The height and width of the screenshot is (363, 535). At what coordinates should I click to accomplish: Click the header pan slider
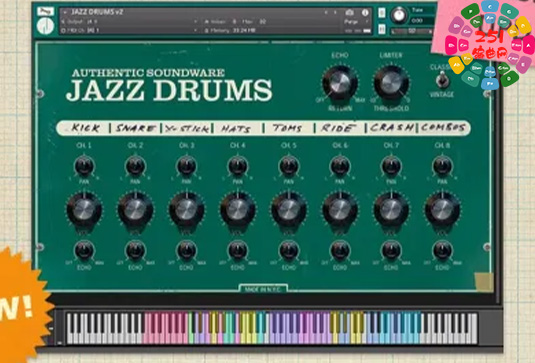pyautogui.click(x=411, y=31)
